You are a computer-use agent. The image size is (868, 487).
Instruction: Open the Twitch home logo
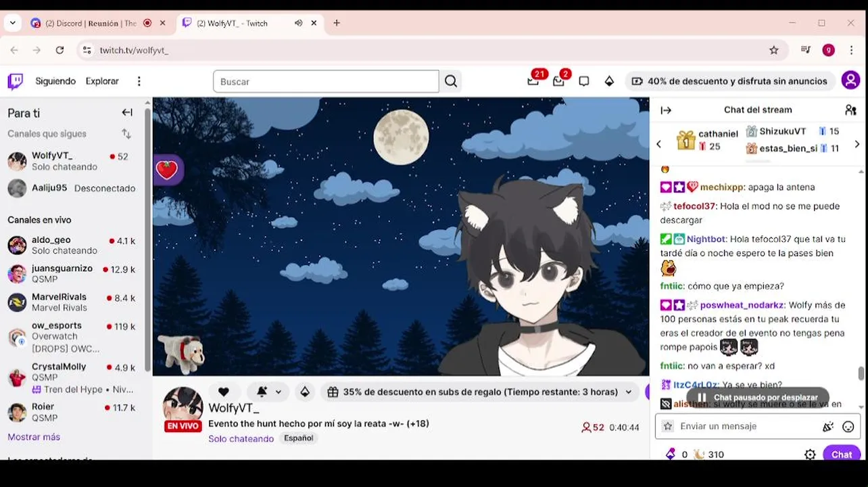coord(15,81)
